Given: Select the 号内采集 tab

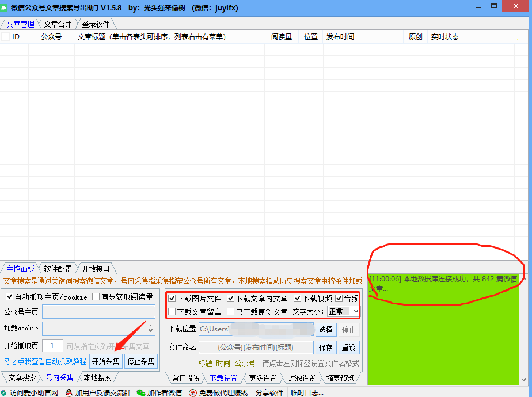Looking at the screenshot, I should [60, 377].
